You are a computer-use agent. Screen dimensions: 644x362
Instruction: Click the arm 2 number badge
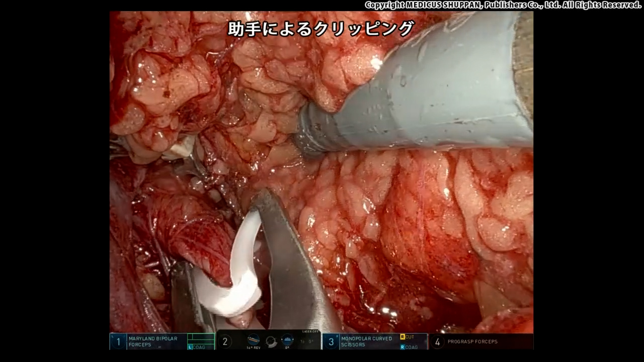tap(225, 342)
